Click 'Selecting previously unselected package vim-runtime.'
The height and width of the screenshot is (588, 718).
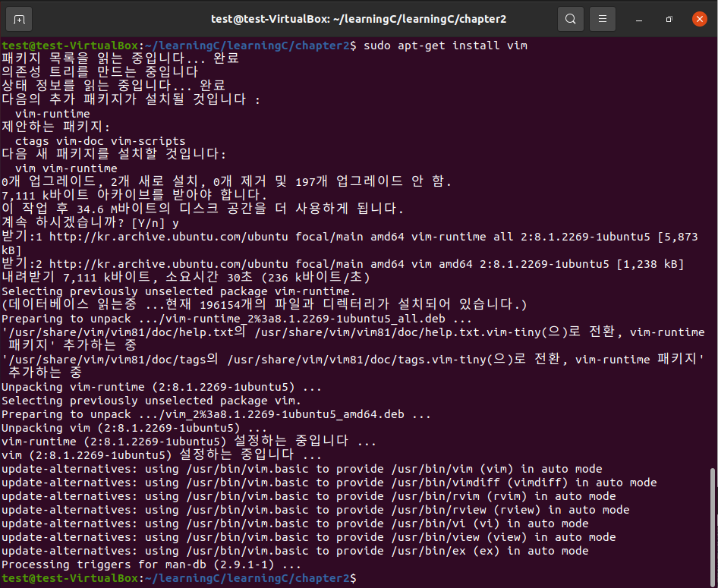(178, 291)
